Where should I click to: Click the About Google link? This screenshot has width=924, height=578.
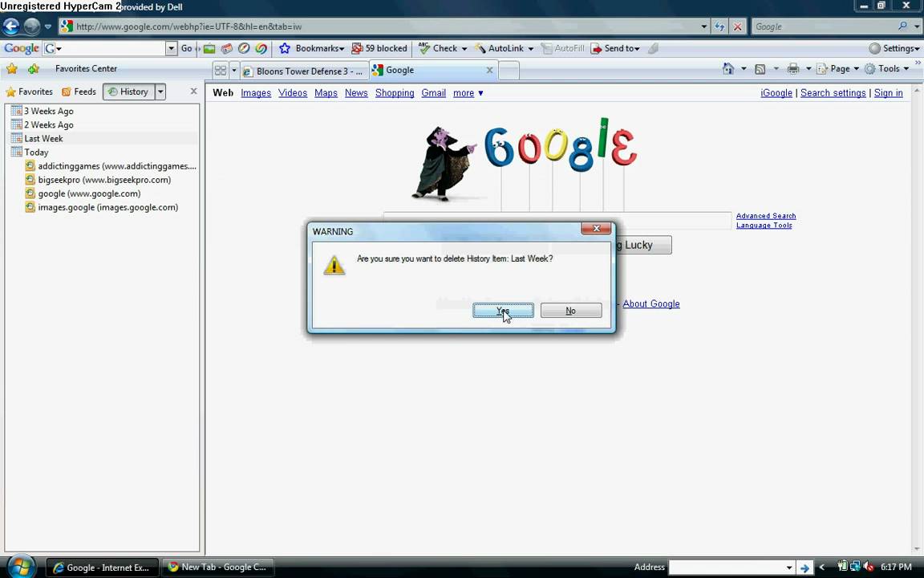(x=651, y=303)
